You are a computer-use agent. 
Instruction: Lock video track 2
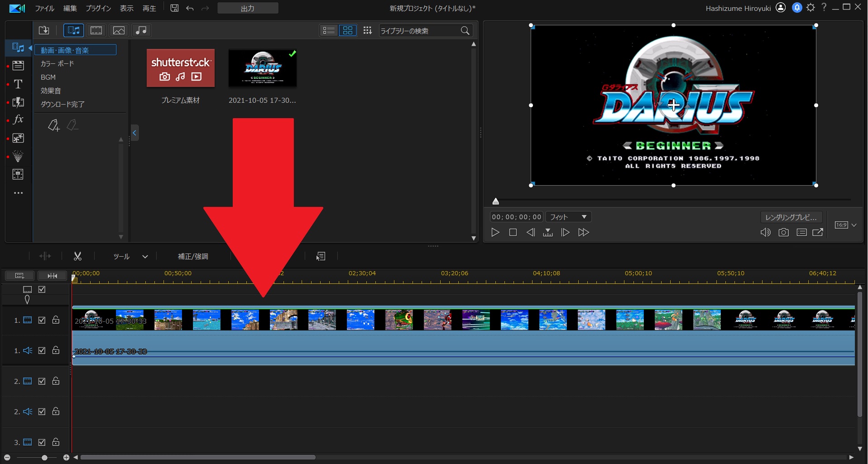[x=56, y=381]
